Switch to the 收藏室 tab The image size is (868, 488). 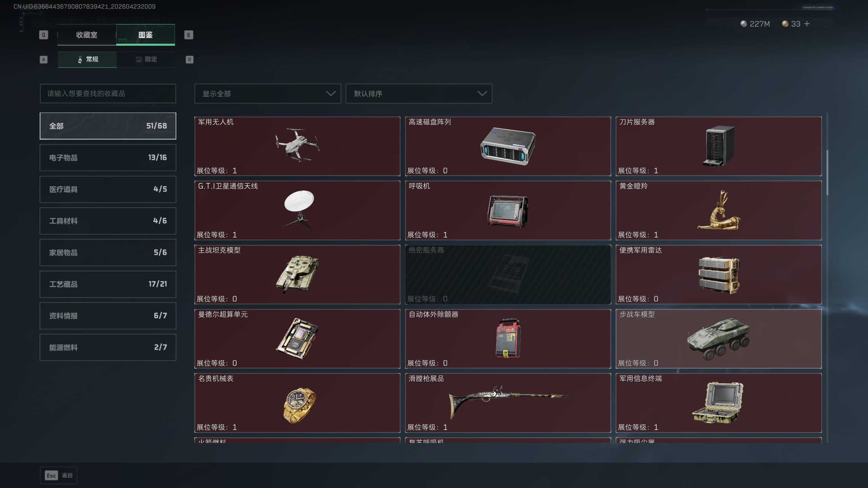(x=87, y=35)
